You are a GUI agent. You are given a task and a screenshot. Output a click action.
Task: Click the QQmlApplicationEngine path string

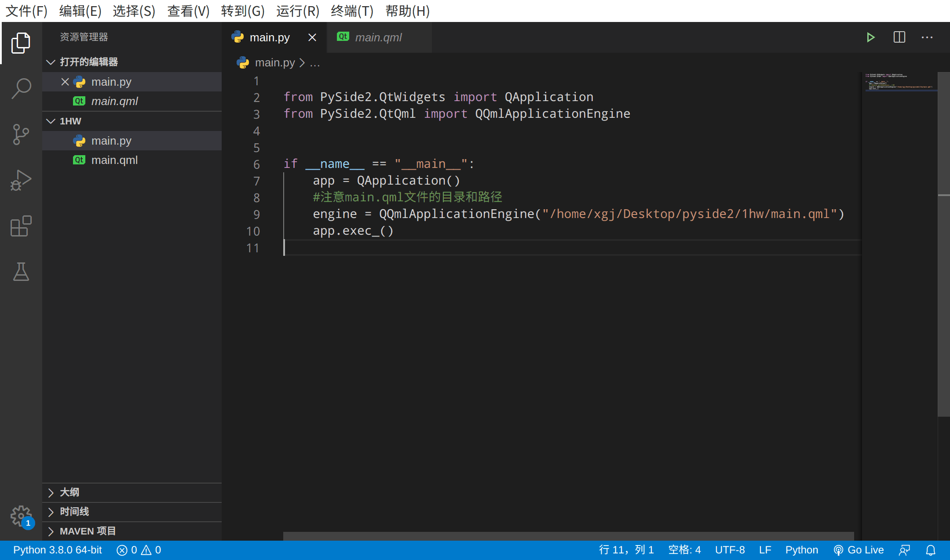click(x=689, y=214)
